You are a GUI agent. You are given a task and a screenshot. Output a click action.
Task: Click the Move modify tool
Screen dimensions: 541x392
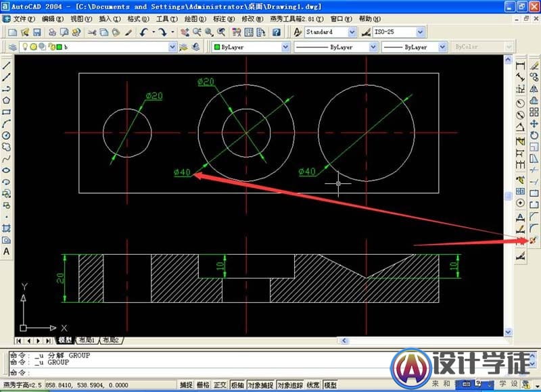pyautogui.click(x=534, y=124)
